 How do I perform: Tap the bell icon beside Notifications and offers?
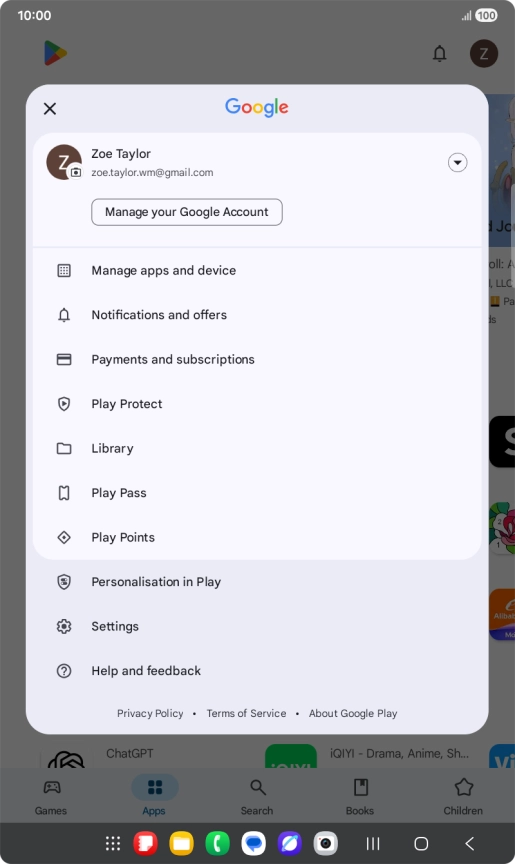(64, 315)
